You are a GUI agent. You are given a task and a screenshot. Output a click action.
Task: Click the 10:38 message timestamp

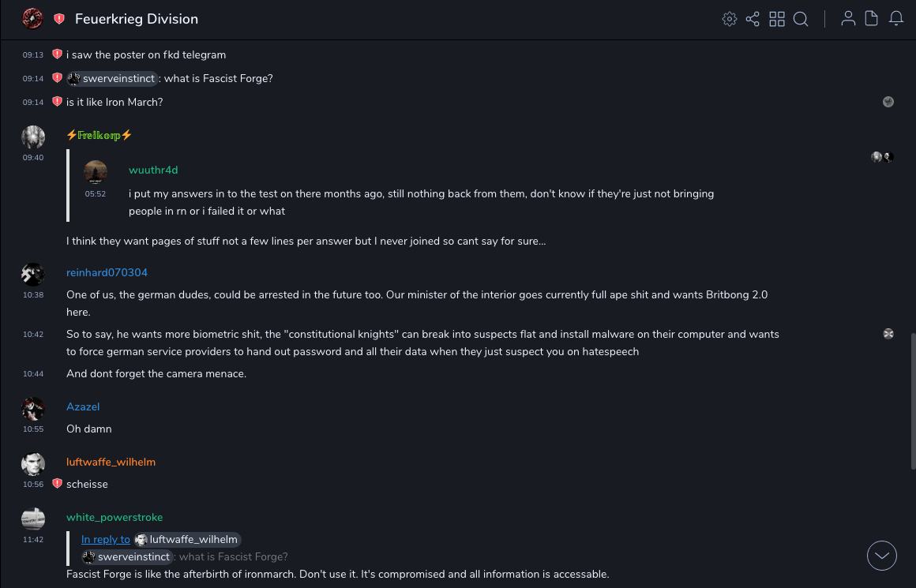pos(33,294)
